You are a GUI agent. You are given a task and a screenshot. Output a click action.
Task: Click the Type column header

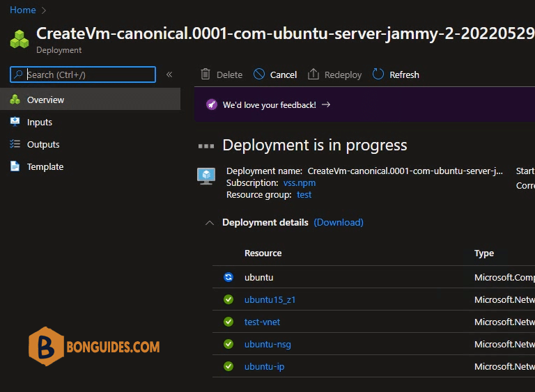[484, 253]
